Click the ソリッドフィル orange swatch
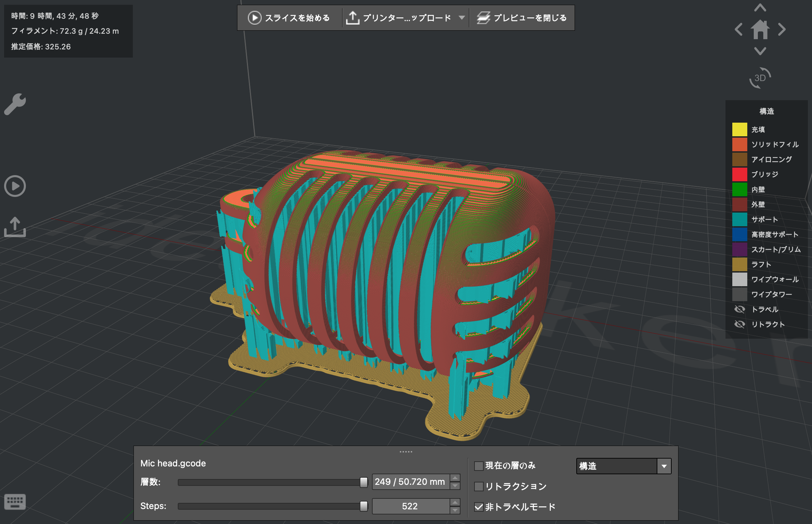The height and width of the screenshot is (524, 812). tap(739, 144)
